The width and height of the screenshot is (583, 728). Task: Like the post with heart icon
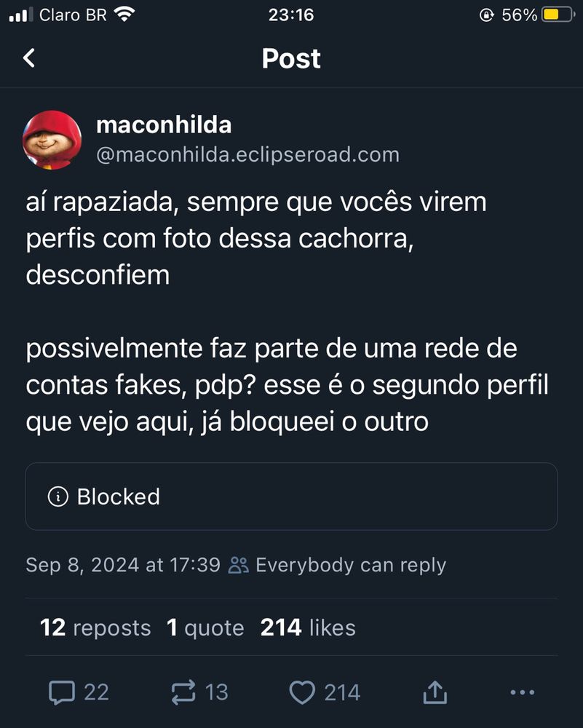pos(302,692)
